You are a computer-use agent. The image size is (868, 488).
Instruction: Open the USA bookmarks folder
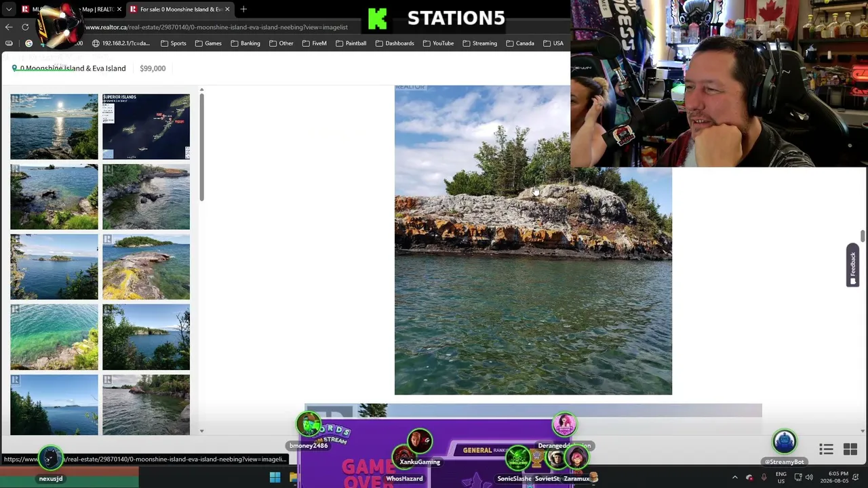point(553,43)
